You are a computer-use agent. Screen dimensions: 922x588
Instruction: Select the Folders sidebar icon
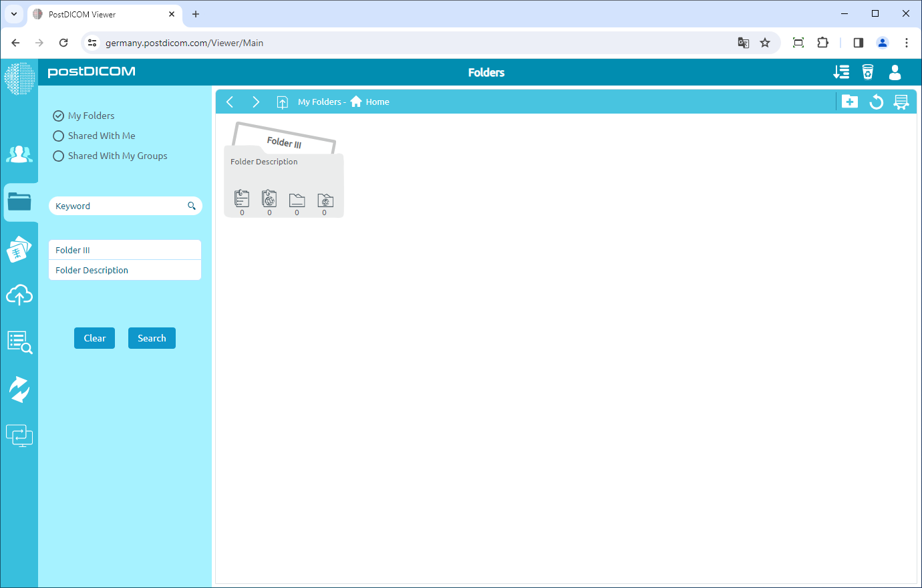[x=19, y=201]
